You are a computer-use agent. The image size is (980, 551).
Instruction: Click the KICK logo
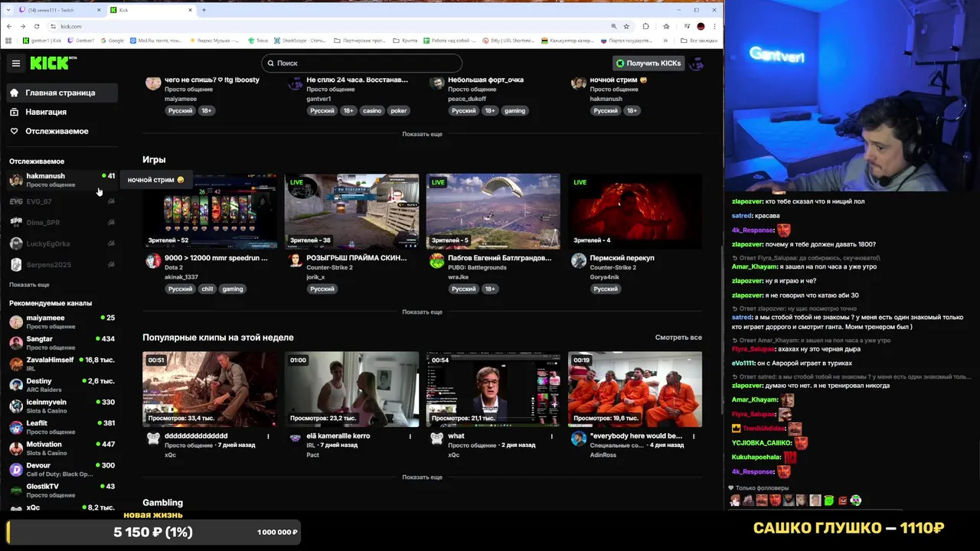[x=51, y=63]
